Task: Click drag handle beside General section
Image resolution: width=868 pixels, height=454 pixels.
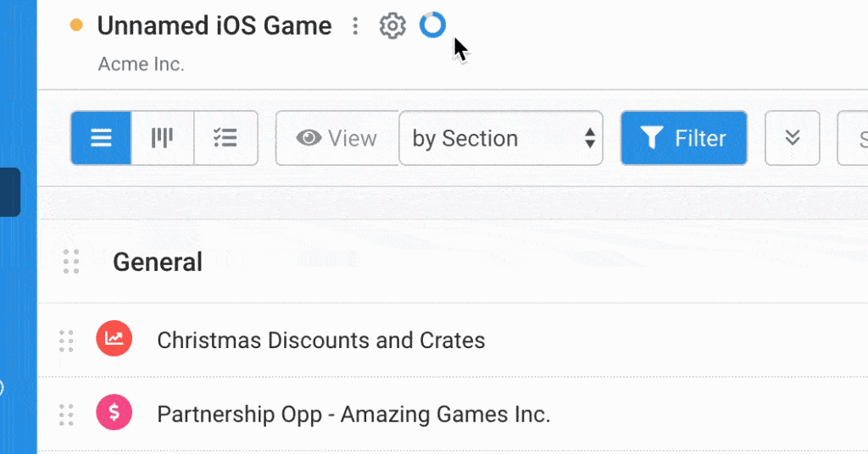Action: click(71, 262)
